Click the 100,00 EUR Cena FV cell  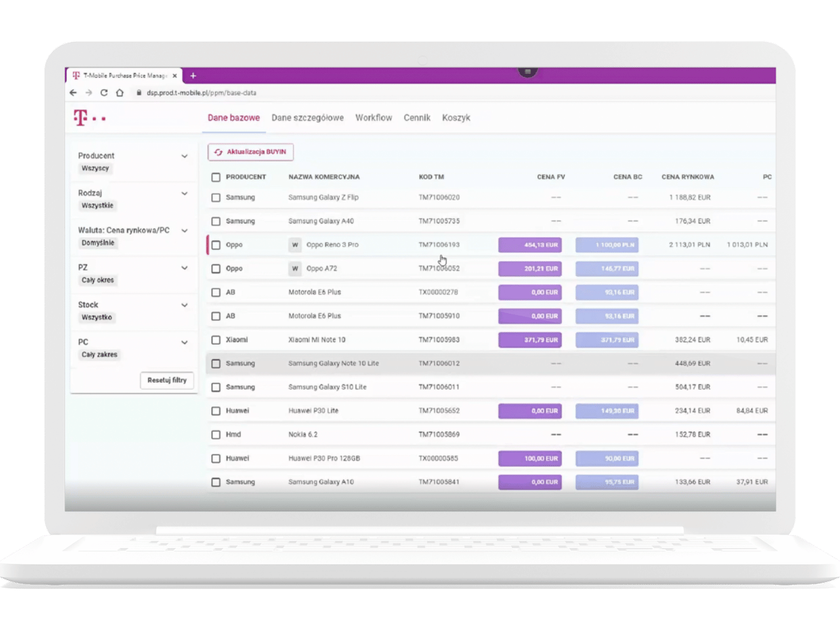point(530,459)
